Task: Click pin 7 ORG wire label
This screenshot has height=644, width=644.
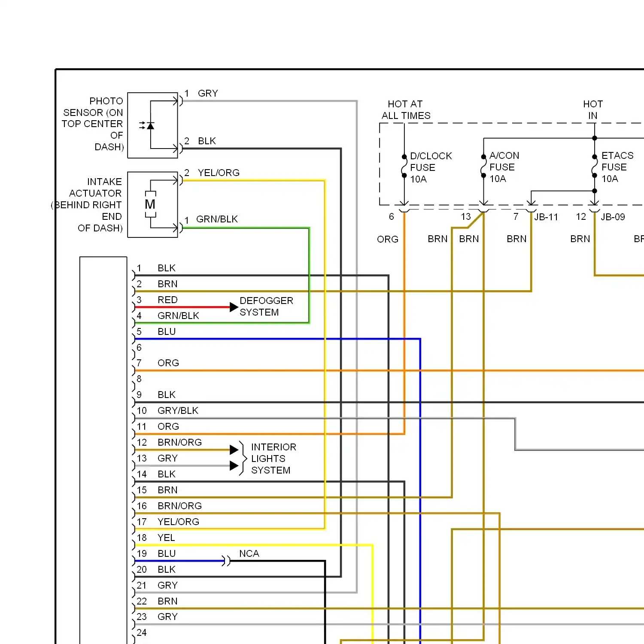Action: tap(168, 363)
